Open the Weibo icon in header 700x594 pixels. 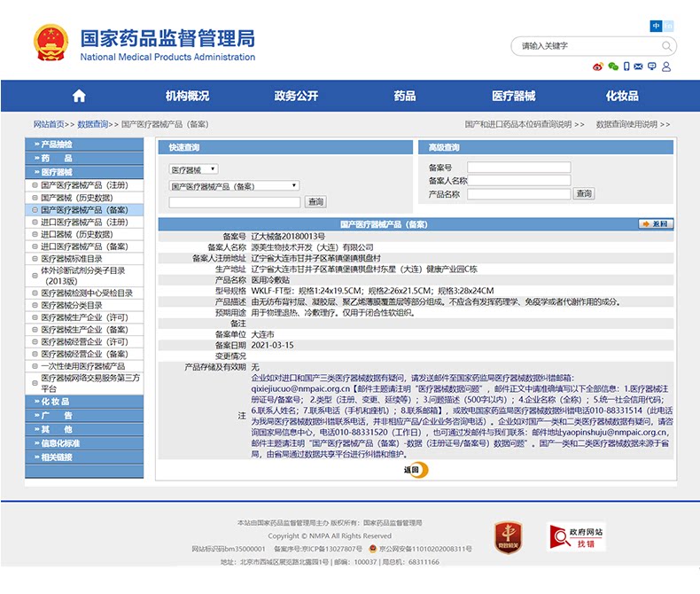598,66
